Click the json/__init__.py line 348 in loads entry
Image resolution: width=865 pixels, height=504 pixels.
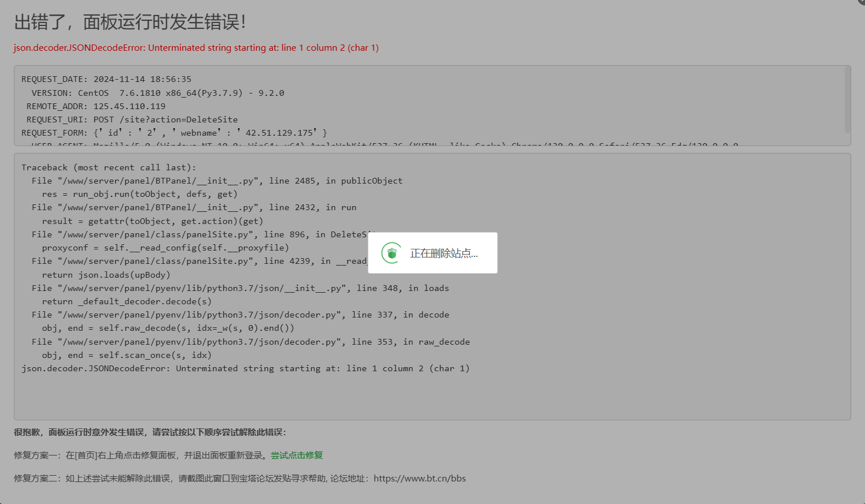[x=240, y=288]
